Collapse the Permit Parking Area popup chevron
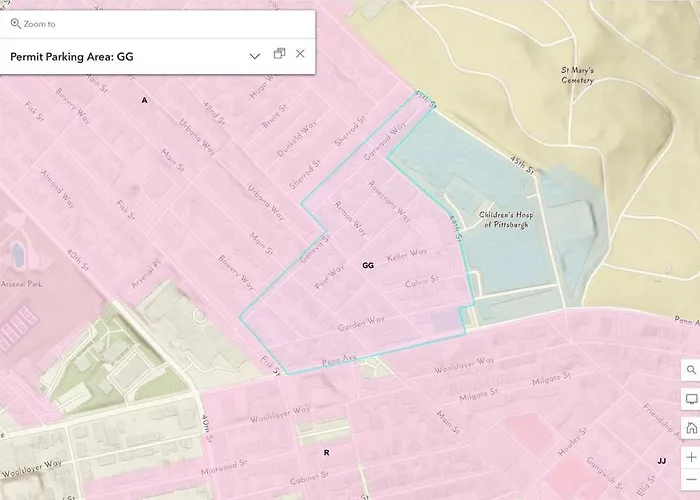This screenshot has width=700, height=500. coord(255,56)
